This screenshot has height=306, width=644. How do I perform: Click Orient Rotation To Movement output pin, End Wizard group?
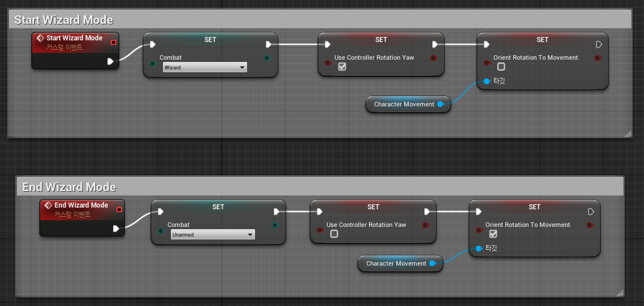590,225
